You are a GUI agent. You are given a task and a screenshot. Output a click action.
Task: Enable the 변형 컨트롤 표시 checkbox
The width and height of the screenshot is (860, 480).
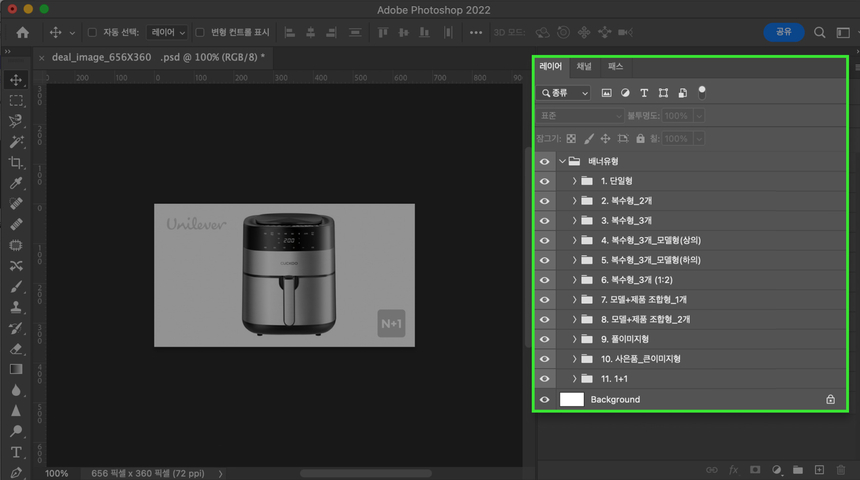(x=200, y=32)
